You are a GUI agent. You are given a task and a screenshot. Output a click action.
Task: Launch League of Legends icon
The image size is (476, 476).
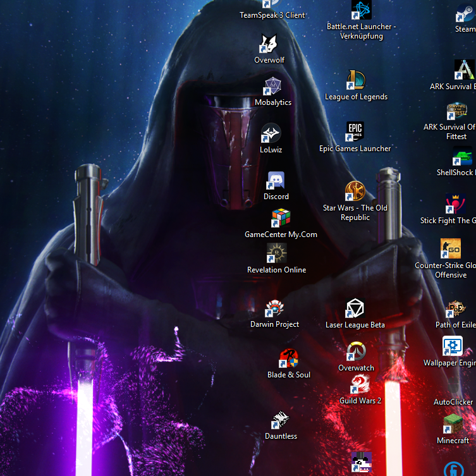[x=356, y=80]
